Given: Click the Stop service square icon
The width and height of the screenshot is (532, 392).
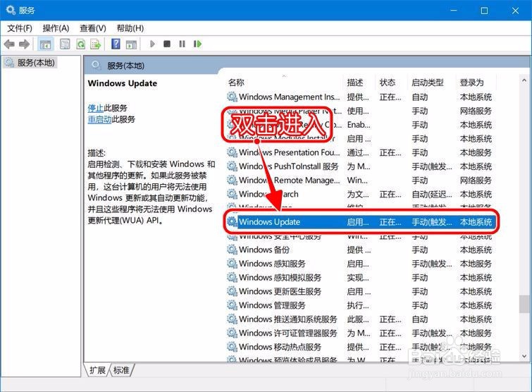Looking at the screenshot, I should point(167,44).
